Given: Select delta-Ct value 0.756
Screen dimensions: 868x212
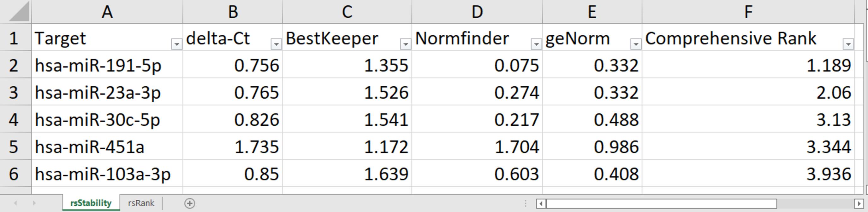Looking at the screenshot, I should tap(233, 65).
